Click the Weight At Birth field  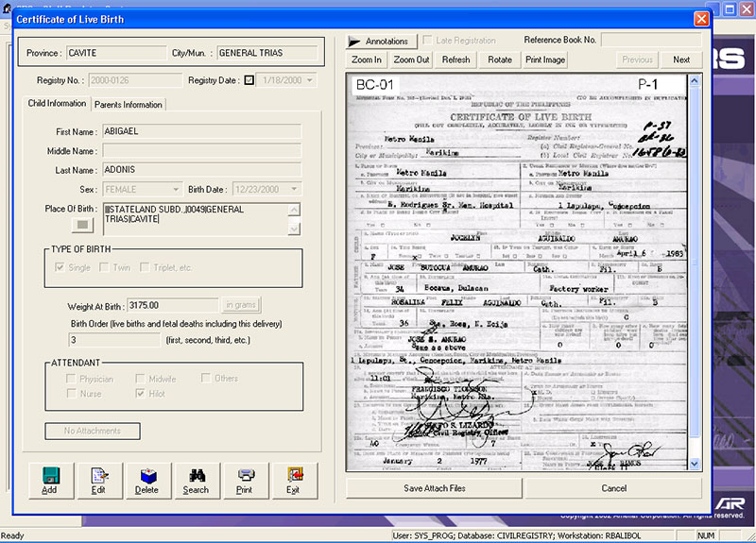tap(173, 305)
